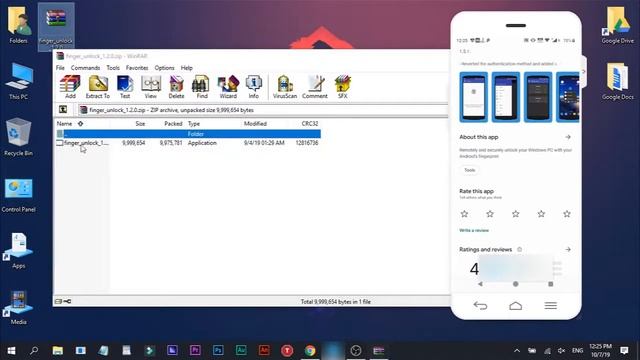Open Help menu

point(187,68)
